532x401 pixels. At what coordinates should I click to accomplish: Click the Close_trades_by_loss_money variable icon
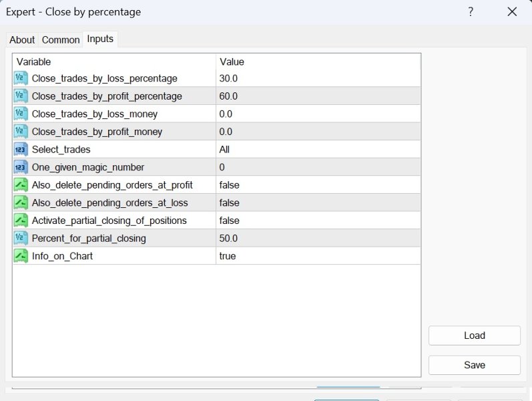point(20,114)
